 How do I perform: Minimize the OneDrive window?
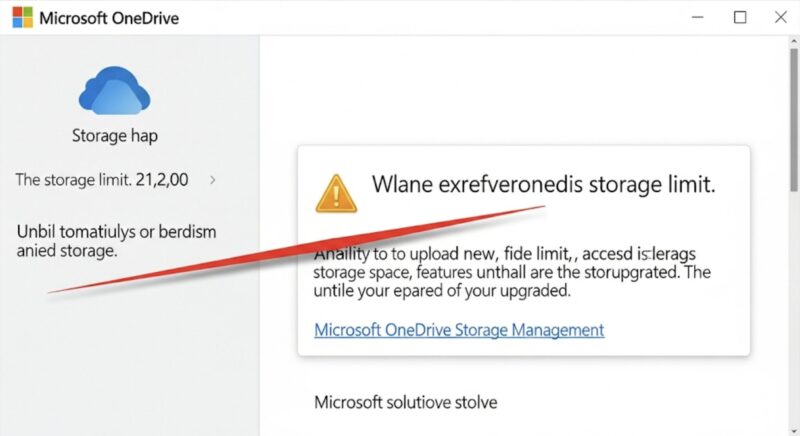tap(697, 17)
